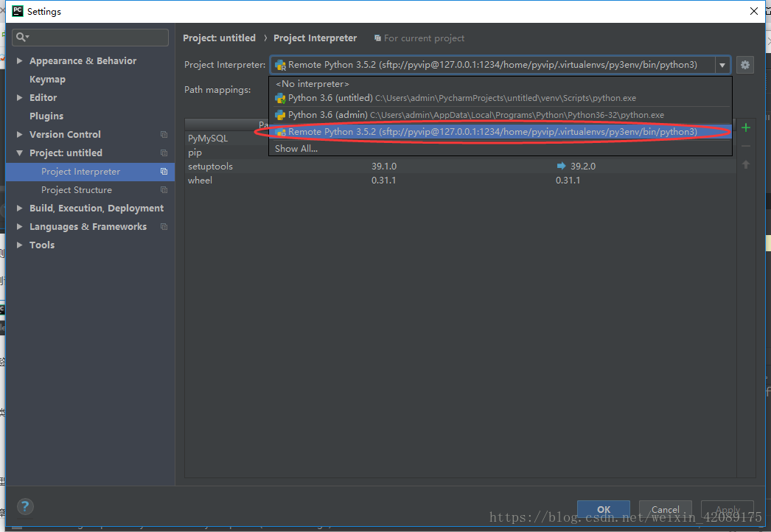Select the wheel package row
The width and height of the screenshot is (771, 532).
(460, 181)
